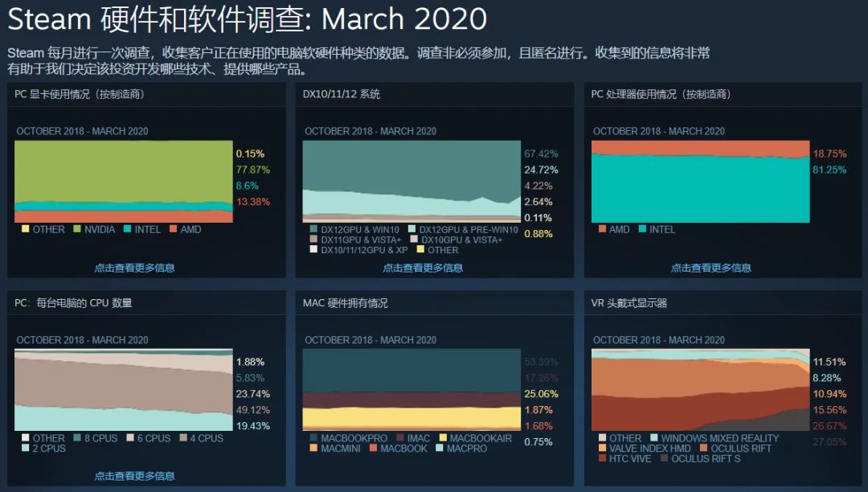Click the 'VR 头戴式显示器' panel heading
This screenshot has height=492, width=868.
pos(628,303)
